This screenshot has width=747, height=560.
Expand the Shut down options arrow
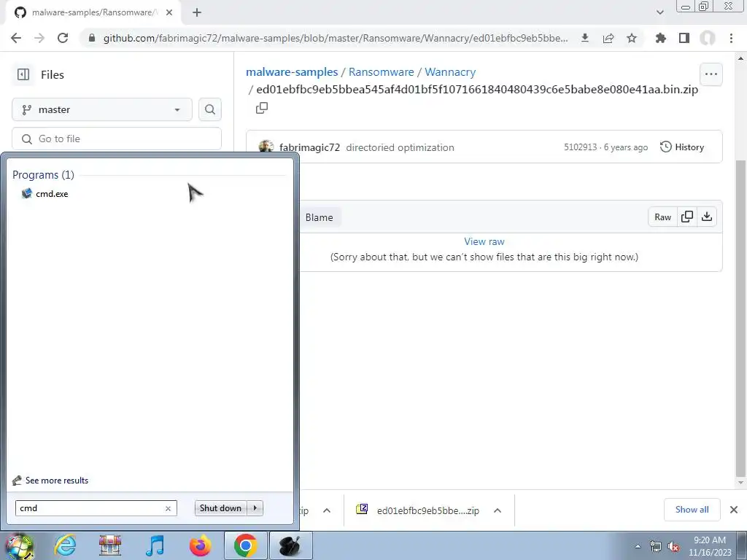[255, 508]
